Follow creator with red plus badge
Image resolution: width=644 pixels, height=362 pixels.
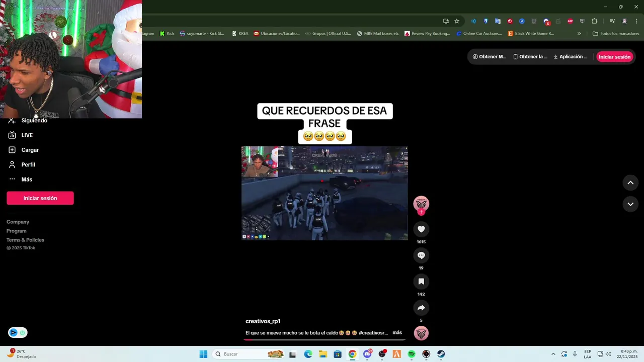pos(421,212)
